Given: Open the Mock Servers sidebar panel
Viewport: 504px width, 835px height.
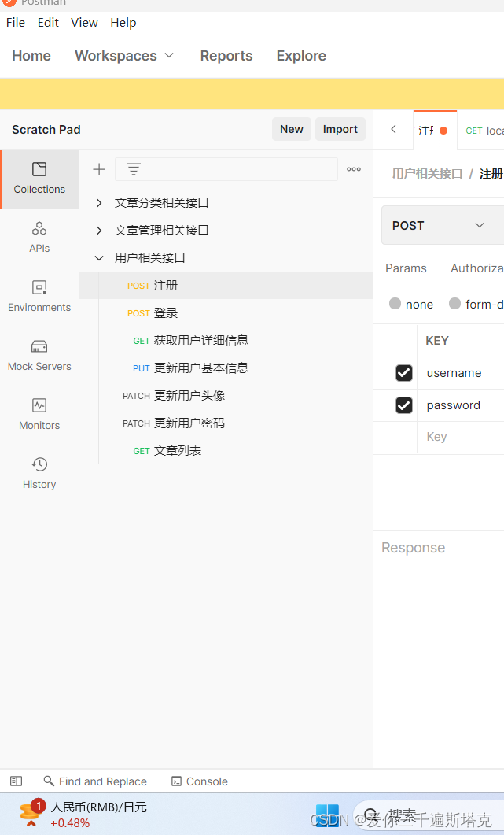Looking at the screenshot, I should pos(39,356).
